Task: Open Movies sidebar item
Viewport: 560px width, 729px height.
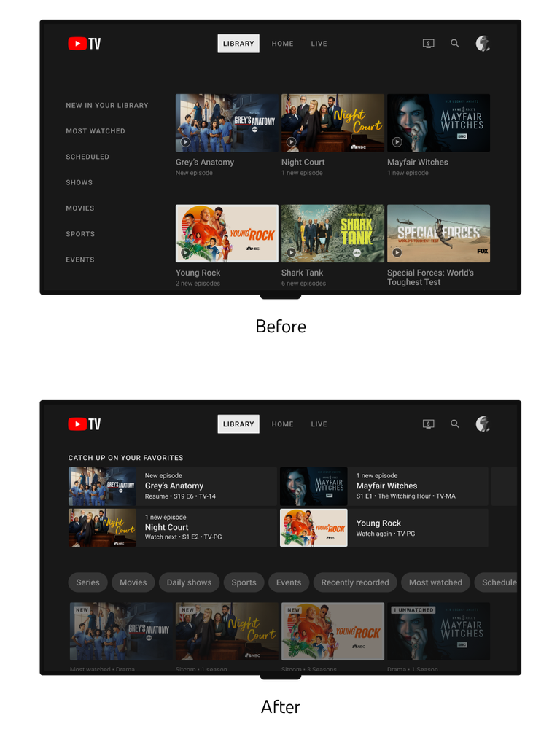Action: [80, 208]
